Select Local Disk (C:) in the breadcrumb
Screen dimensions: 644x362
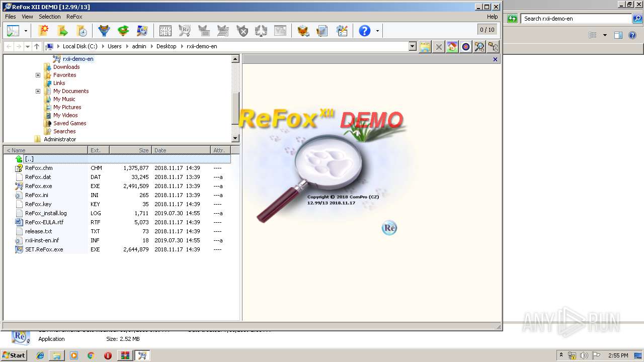(80, 46)
